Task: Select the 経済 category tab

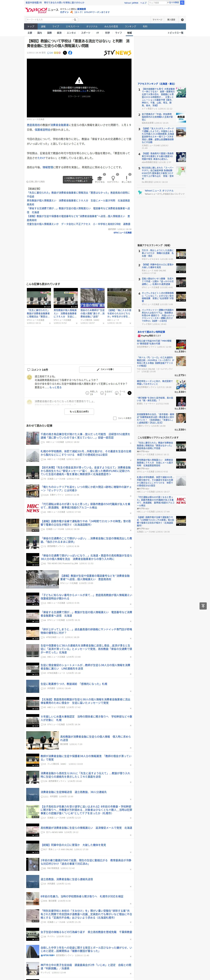Action: point(59,33)
